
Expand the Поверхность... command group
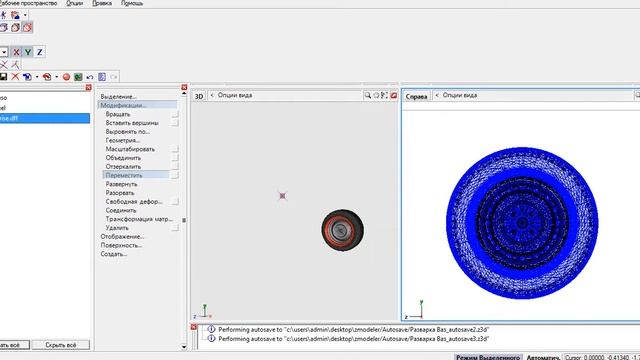click(121, 246)
